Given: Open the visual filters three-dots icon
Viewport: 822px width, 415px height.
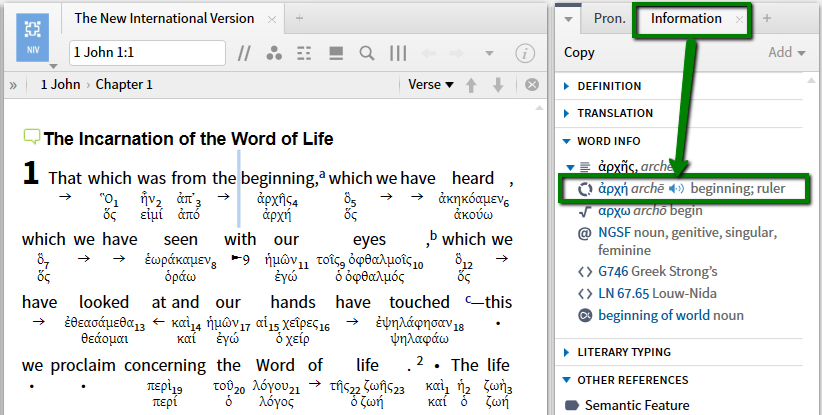Looking at the screenshot, I should tap(274, 53).
